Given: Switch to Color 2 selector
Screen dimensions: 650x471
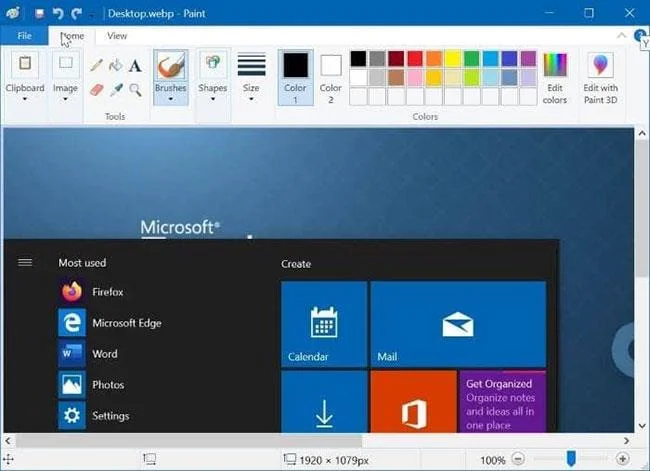Looking at the screenshot, I should [330, 78].
